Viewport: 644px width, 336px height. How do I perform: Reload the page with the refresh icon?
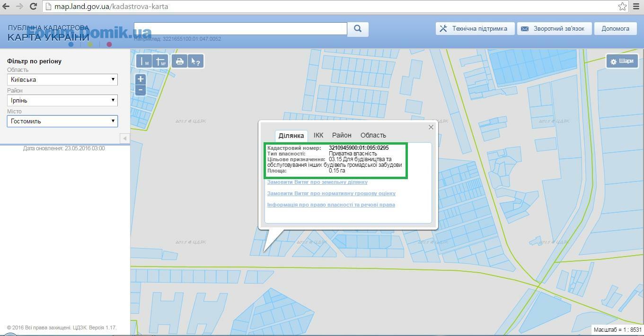(x=33, y=7)
